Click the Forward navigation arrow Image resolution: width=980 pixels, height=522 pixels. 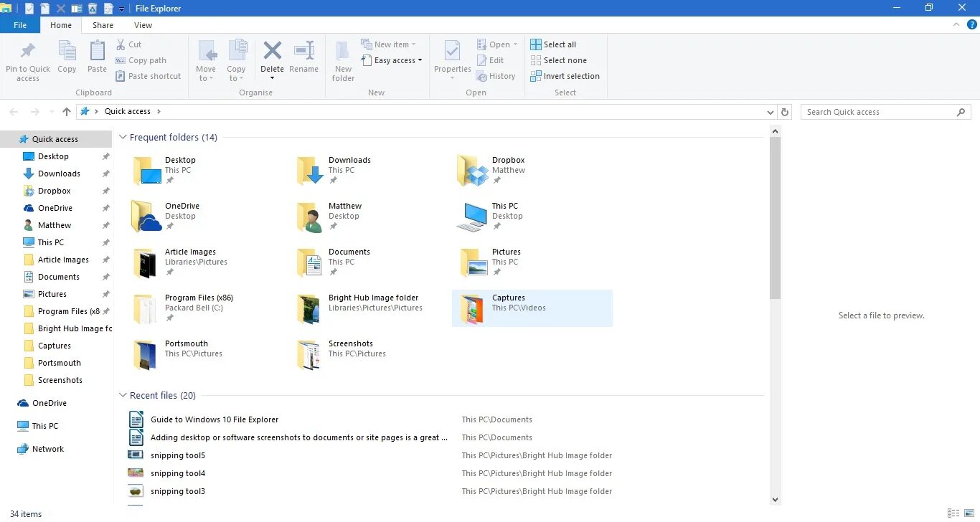click(34, 112)
